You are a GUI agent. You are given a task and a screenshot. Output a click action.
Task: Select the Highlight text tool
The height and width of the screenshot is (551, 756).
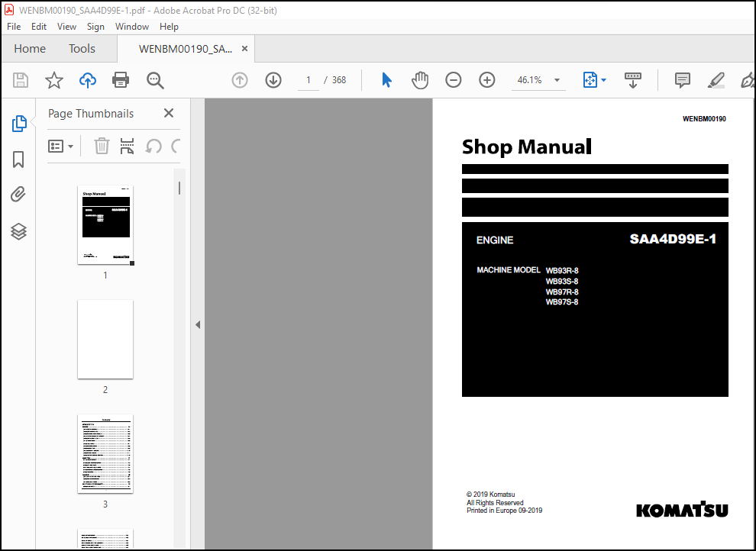(x=716, y=80)
